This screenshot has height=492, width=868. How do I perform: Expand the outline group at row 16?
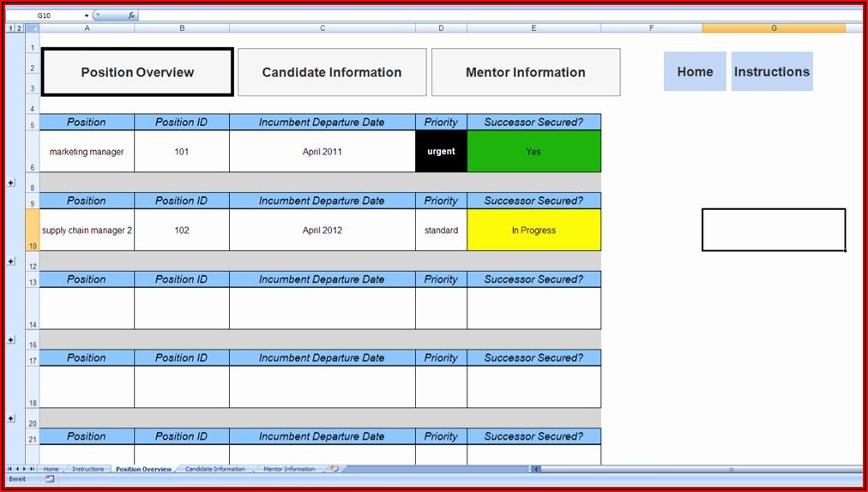[x=11, y=339]
